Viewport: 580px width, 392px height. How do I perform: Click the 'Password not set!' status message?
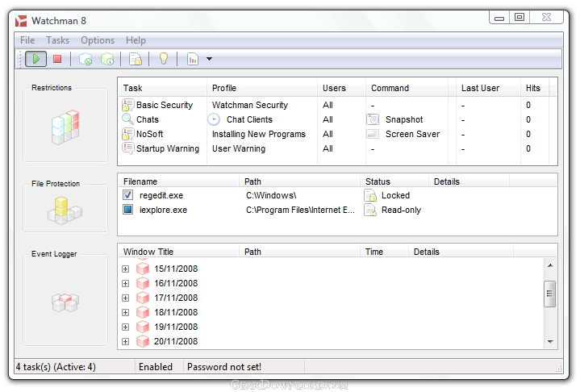pyautogui.click(x=224, y=367)
